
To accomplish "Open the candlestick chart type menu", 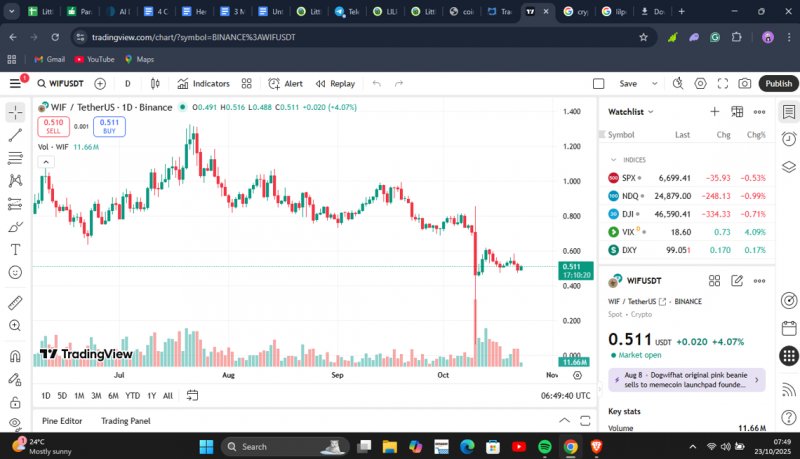I will point(155,84).
